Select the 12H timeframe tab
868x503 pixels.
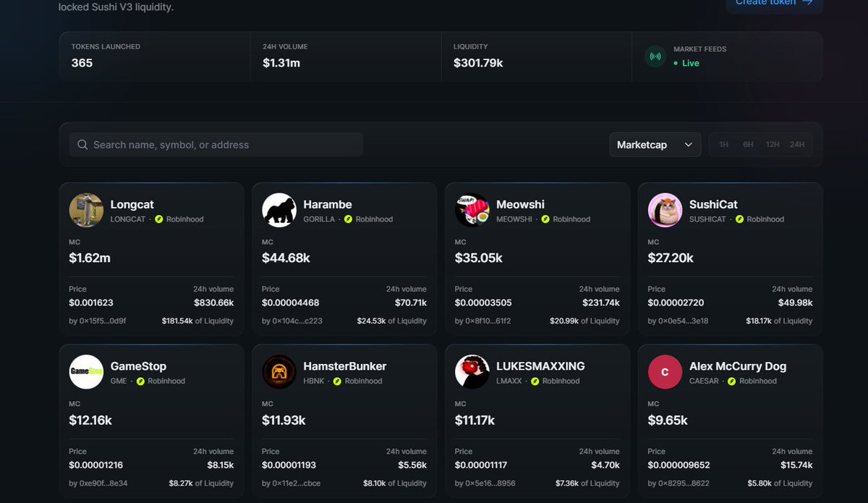pos(773,145)
